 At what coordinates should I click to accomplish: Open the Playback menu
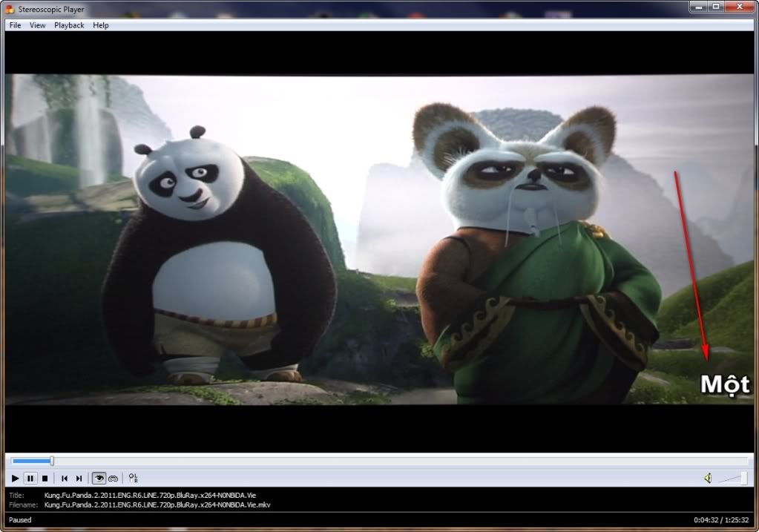69,25
